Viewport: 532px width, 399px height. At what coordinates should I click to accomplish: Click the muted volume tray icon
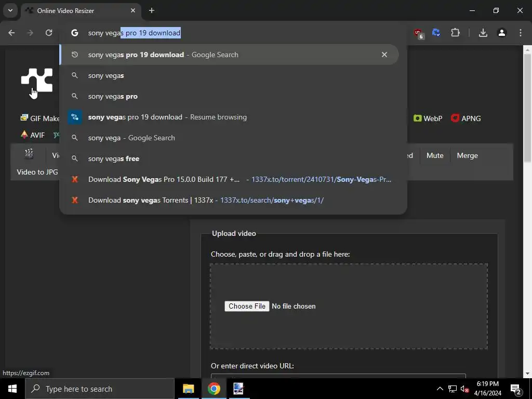click(464, 389)
